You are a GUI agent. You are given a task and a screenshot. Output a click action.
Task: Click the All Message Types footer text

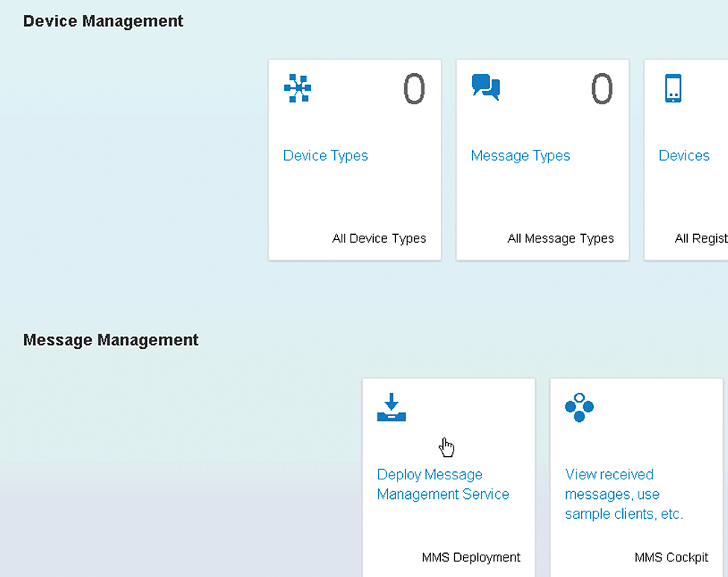[x=560, y=239]
